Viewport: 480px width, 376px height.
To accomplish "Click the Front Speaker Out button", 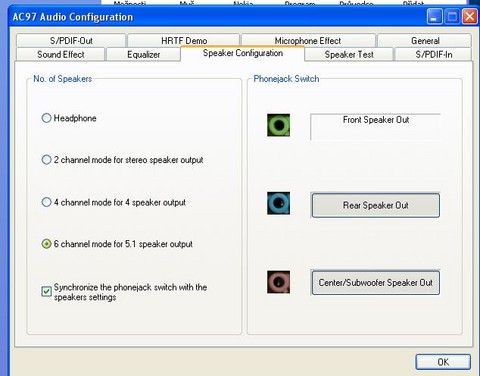I will point(376,127).
